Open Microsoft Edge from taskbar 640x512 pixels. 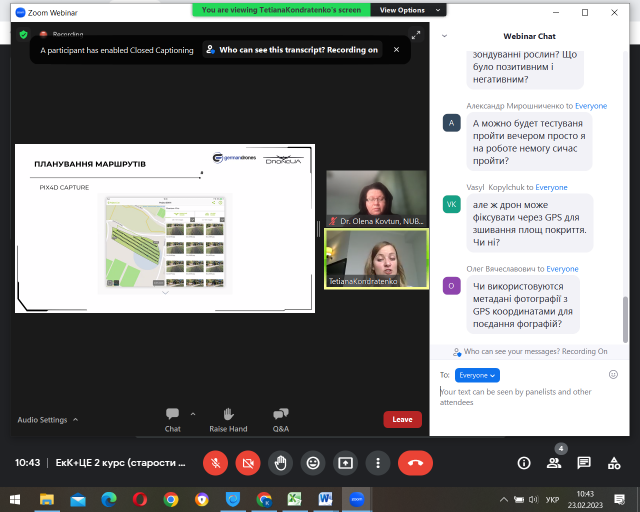[109, 499]
